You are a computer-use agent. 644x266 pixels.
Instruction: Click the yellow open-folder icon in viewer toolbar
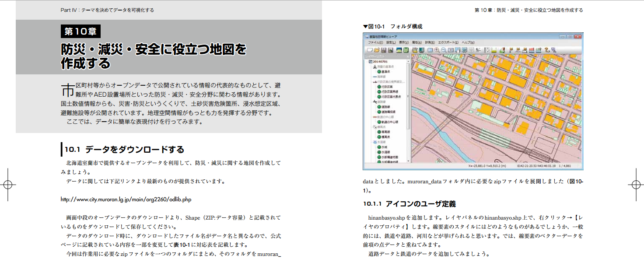pos(377,50)
